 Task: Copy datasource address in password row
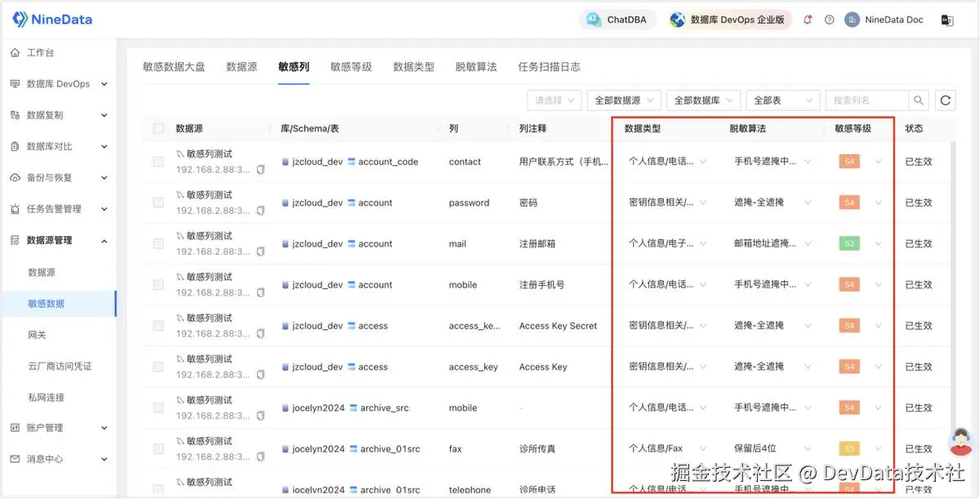point(261,211)
